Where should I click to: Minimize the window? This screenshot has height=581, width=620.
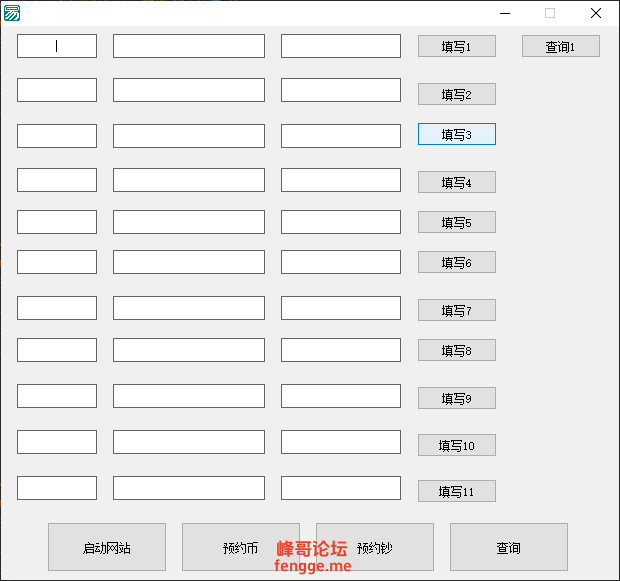tap(505, 13)
